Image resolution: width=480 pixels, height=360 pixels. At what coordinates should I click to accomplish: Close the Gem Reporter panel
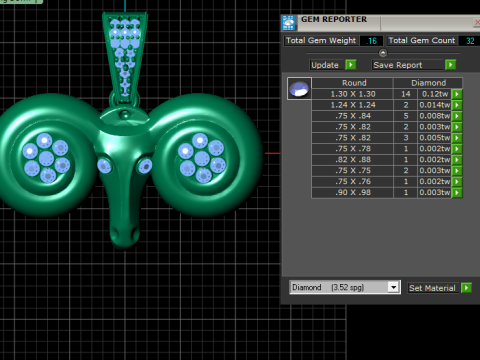point(477,22)
